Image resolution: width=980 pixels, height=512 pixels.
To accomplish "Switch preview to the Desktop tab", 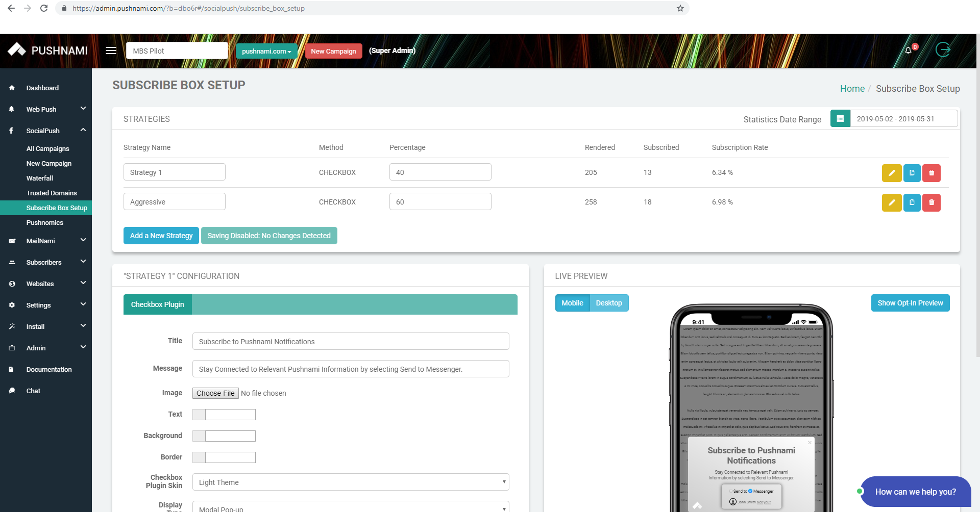I will click(609, 302).
